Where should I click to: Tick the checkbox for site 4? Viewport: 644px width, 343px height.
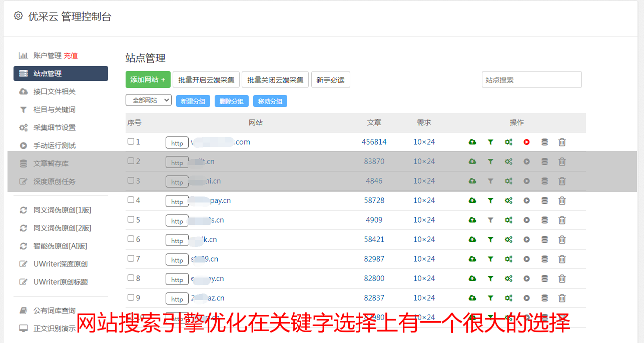[131, 200]
